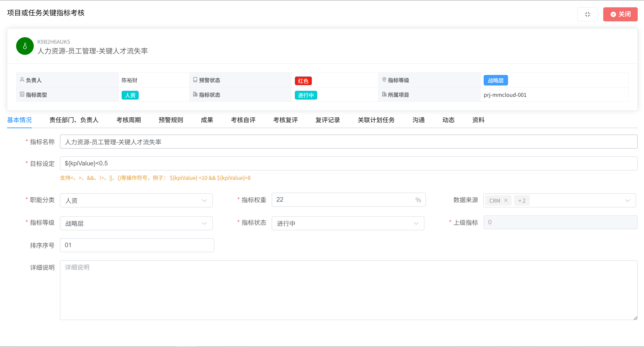
Task: Click the blue 战略层 level tag
Action: [x=495, y=80]
